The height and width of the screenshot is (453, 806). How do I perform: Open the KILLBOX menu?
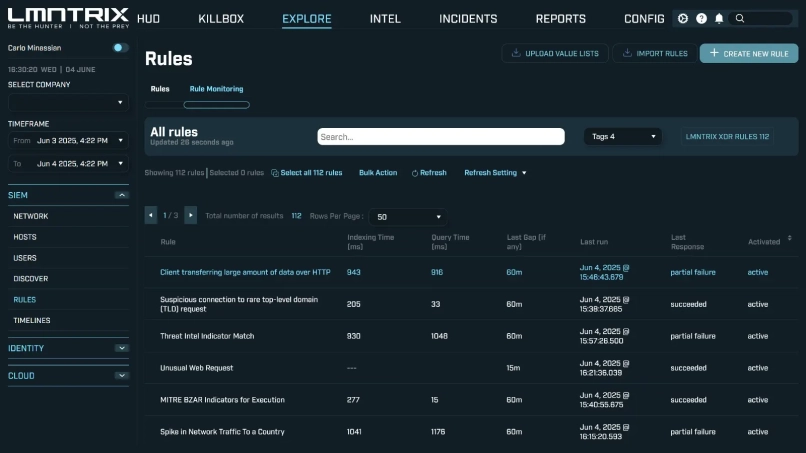[x=221, y=19]
